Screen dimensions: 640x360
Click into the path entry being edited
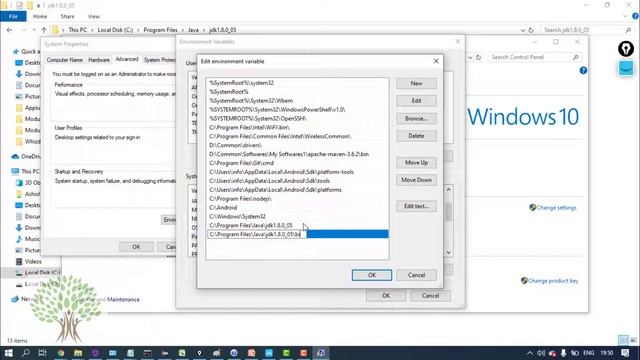click(256, 234)
